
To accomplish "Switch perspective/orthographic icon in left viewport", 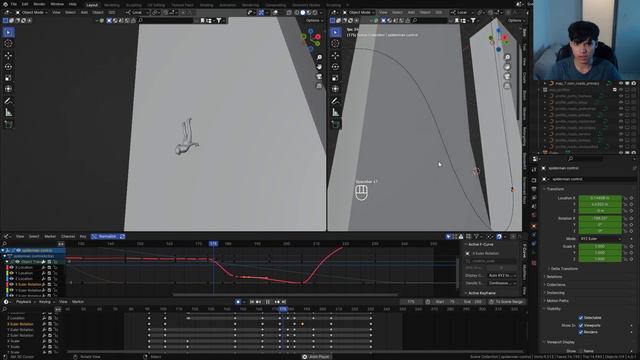I will pos(319,86).
